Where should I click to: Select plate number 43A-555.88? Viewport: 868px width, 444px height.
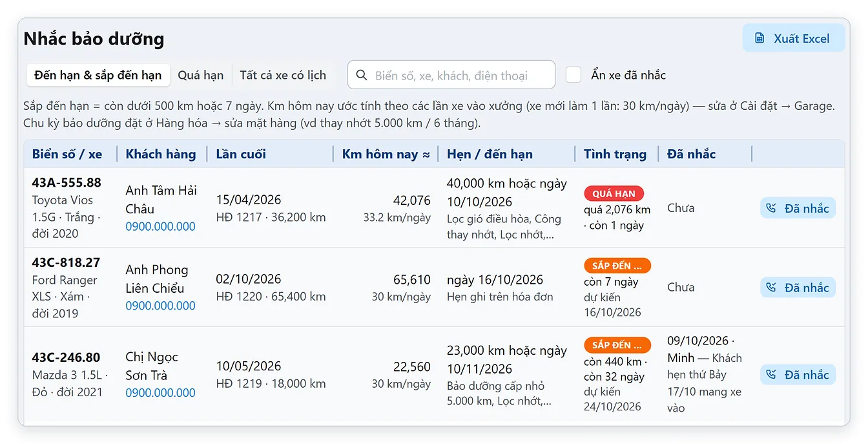coord(67,182)
